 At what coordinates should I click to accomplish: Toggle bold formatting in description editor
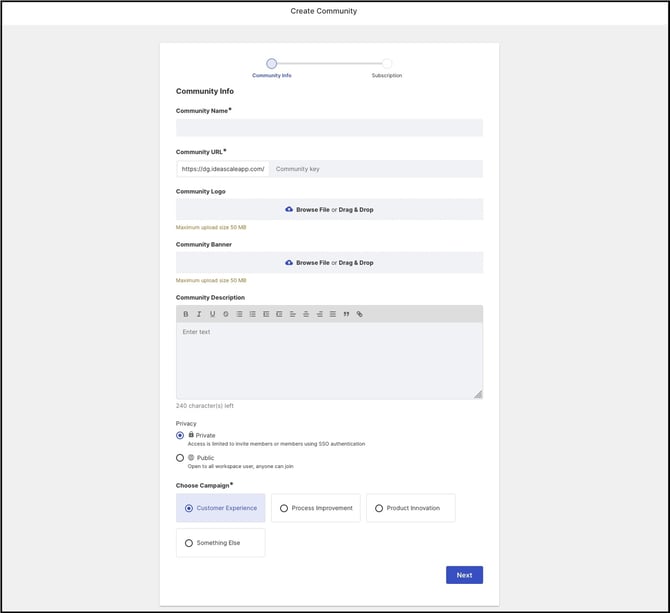[185, 314]
